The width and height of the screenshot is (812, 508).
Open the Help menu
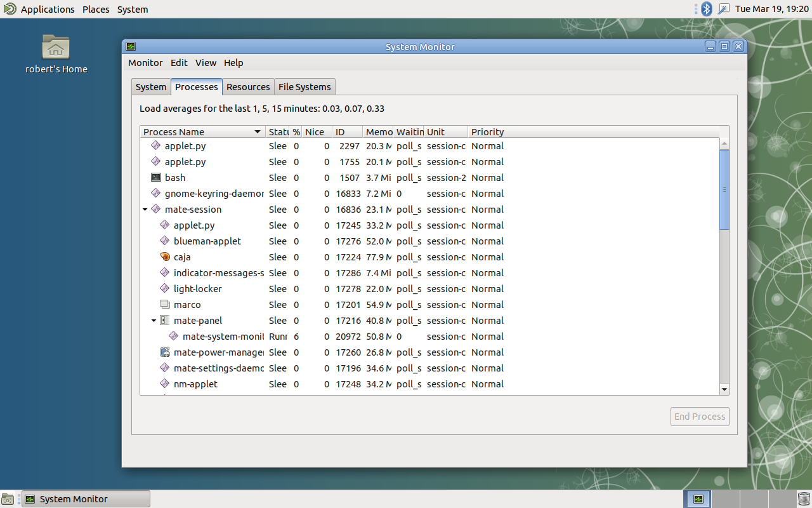click(x=233, y=63)
